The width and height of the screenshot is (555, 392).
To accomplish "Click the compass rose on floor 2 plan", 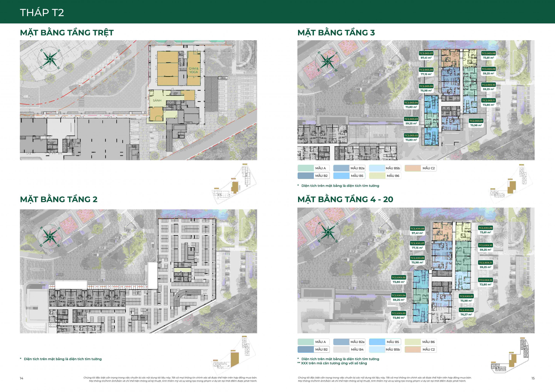I will 50,237.
